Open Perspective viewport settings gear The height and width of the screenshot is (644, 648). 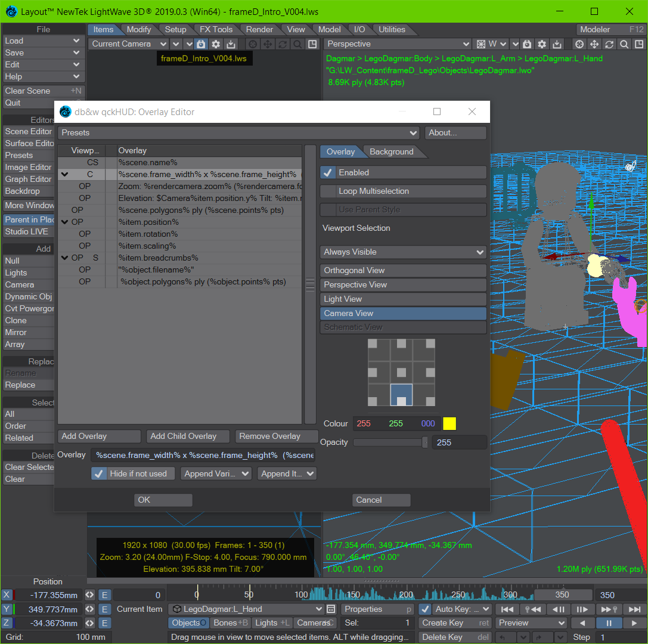(x=542, y=44)
